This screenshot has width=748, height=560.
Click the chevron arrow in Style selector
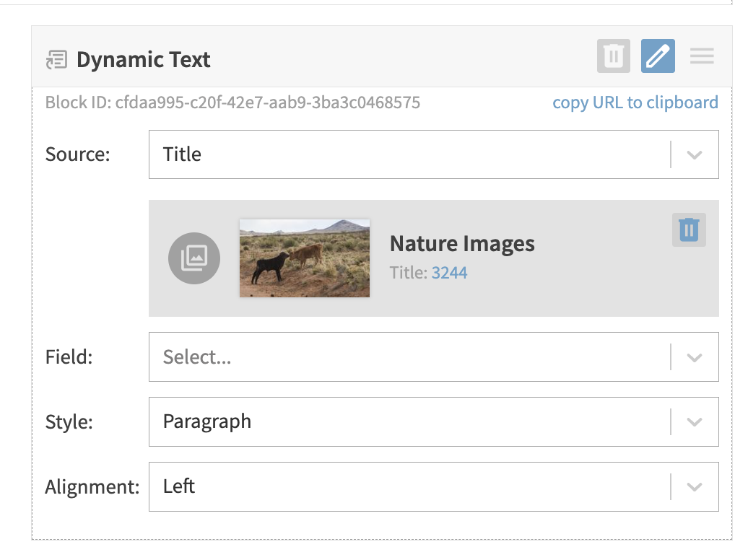click(x=694, y=421)
